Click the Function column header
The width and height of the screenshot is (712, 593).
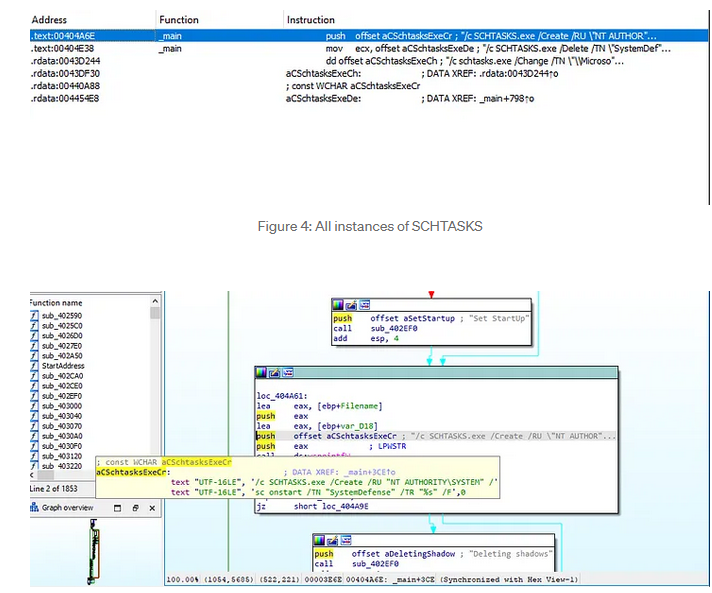coord(180,20)
